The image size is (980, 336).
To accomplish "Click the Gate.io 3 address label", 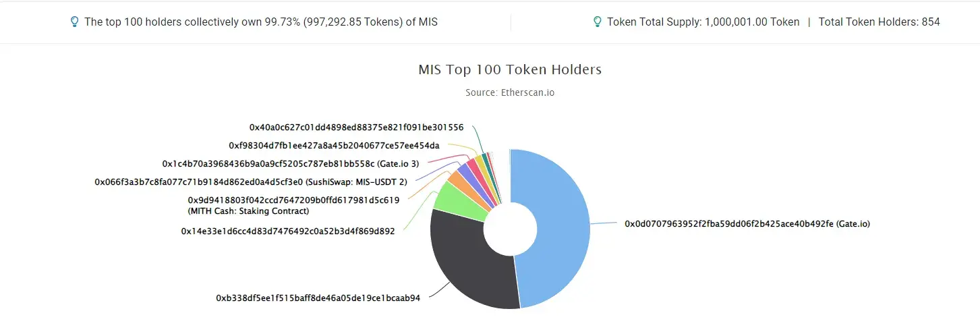I will tap(291, 163).
